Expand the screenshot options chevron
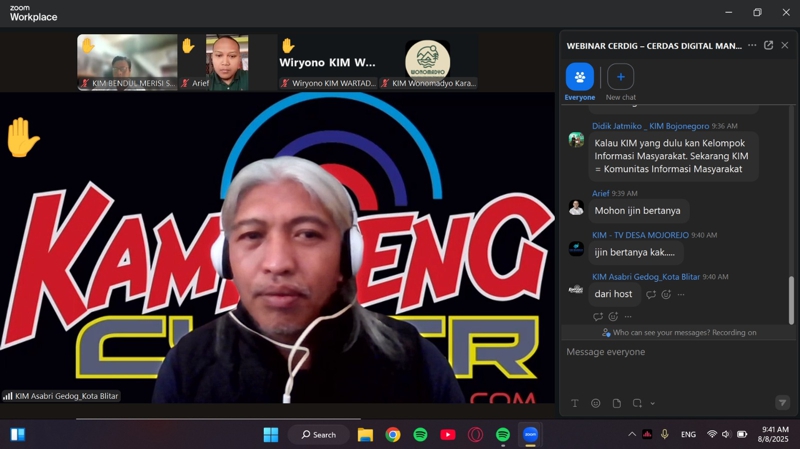The image size is (800, 449). (653, 404)
